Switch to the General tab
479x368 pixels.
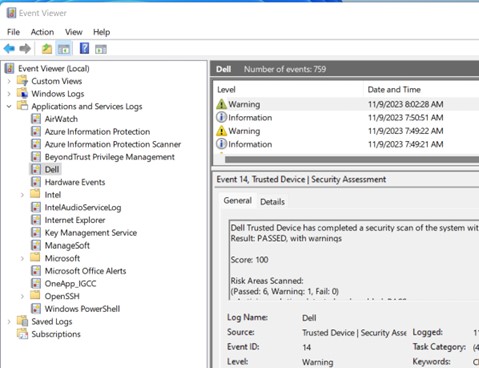click(x=237, y=201)
